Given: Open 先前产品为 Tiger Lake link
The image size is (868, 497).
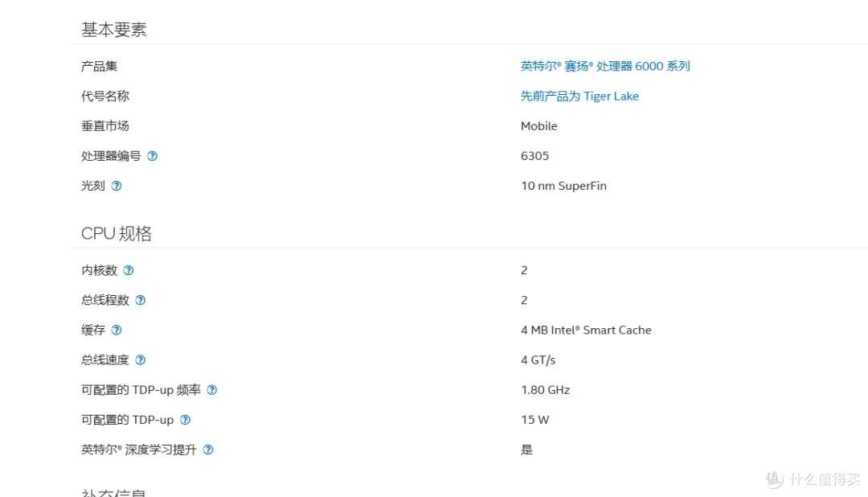Looking at the screenshot, I should [579, 96].
